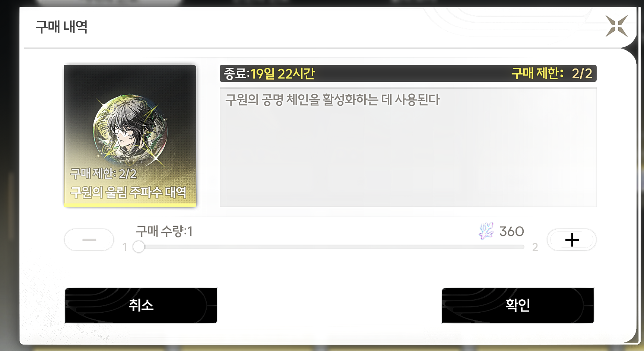Image resolution: width=644 pixels, height=351 pixels.
Task: Click the item description text box
Action: point(408,147)
